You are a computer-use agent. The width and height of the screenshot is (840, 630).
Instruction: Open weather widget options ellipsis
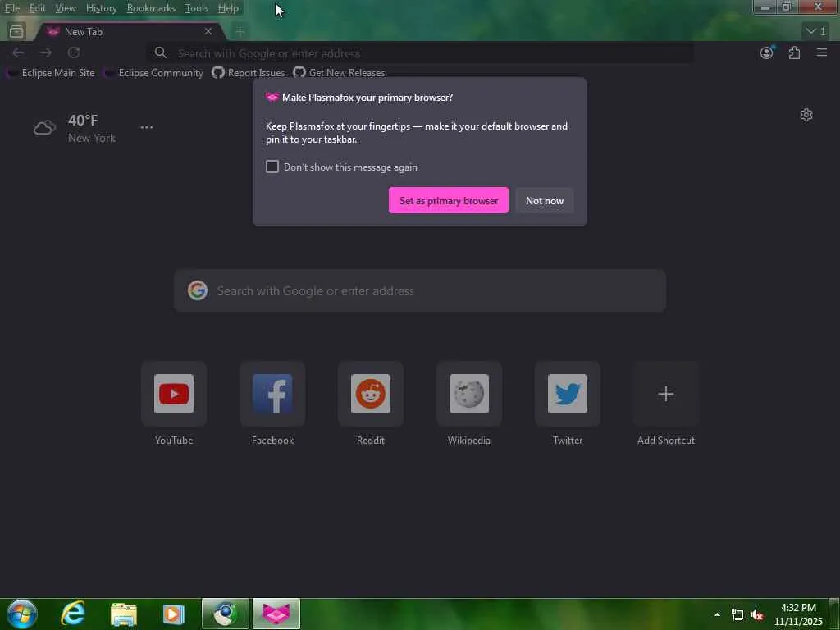coord(146,127)
